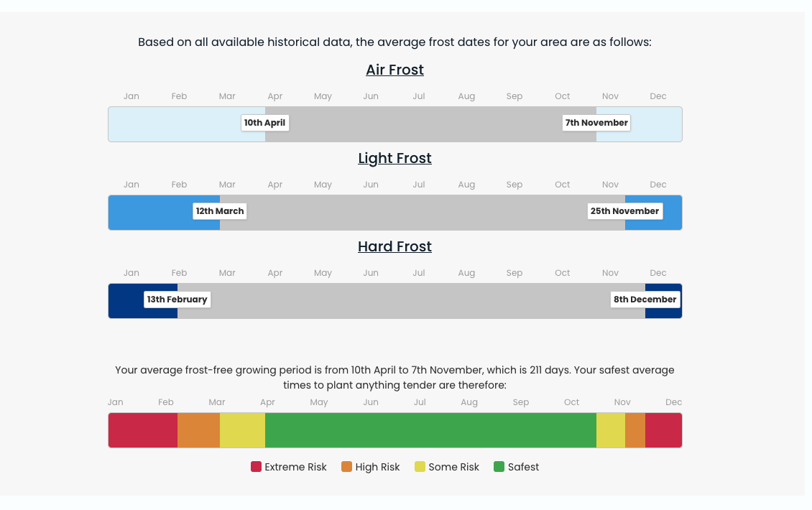Click the Some Risk yellow legend swatch
The image size is (812, 510).
(x=420, y=467)
